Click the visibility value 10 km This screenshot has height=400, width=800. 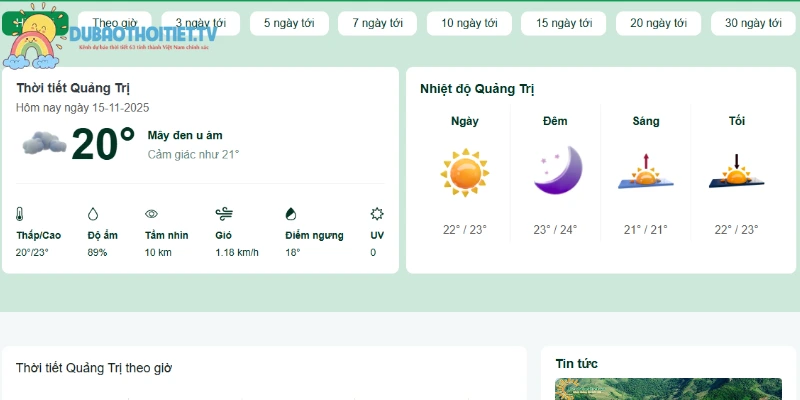tap(158, 253)
